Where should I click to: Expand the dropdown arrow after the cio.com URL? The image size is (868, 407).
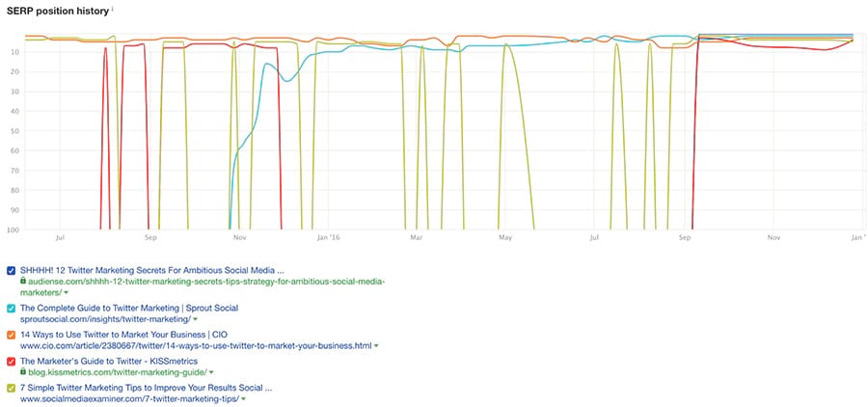tap(375, 345)
